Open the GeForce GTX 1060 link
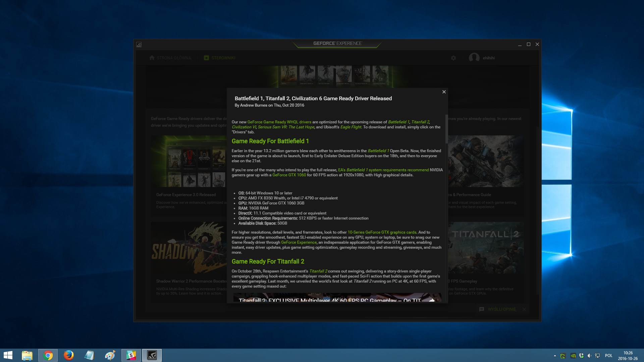The image size is (644, 362). [289, 175]
